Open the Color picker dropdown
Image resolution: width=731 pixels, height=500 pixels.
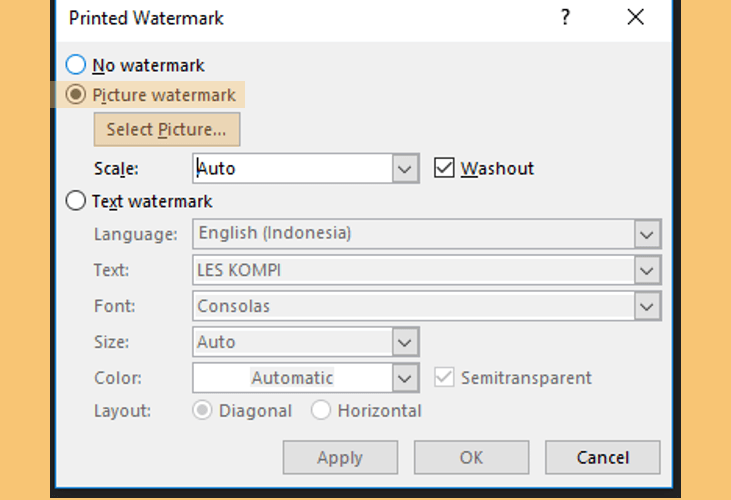pos(405,378)
